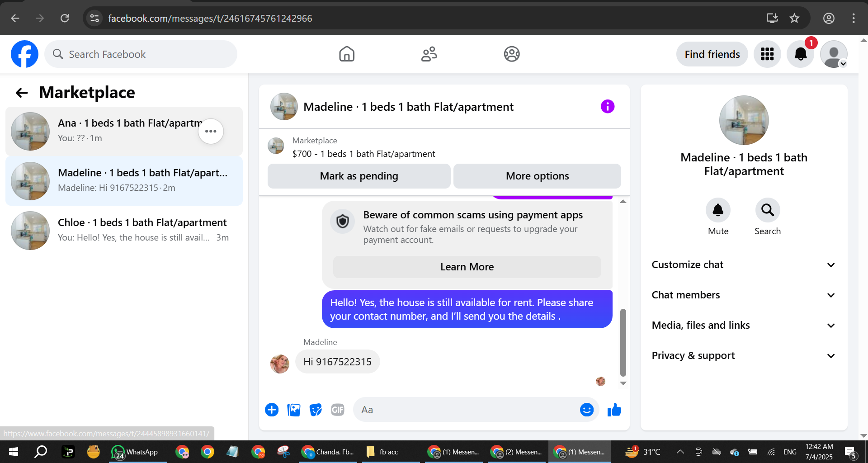Switch to fb acc folder taskbar window
868x463 pixels.
[x=391, y=452]
